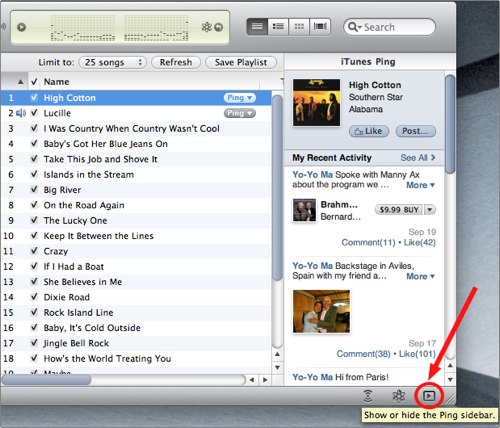This screenshot has height=428, width=500.
Task: Open Comment(38) link
Action: [x=363, y=354]
